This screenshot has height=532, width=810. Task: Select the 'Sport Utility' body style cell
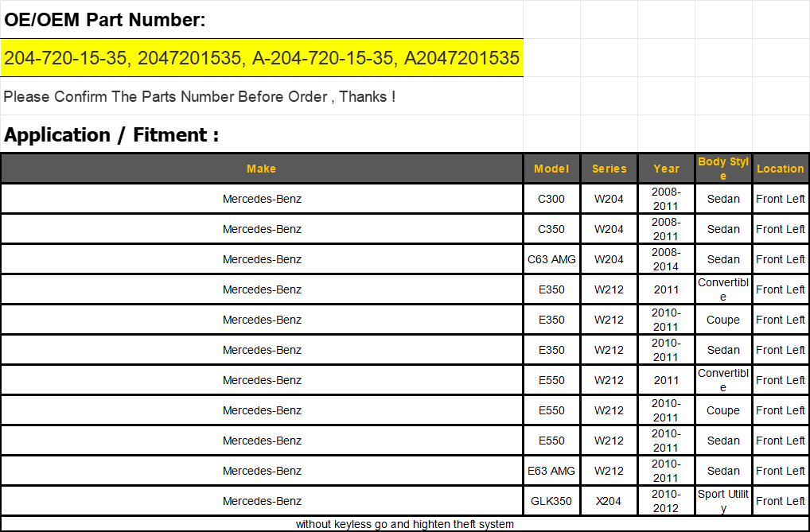pyautogui.click(x=723, y=501)
